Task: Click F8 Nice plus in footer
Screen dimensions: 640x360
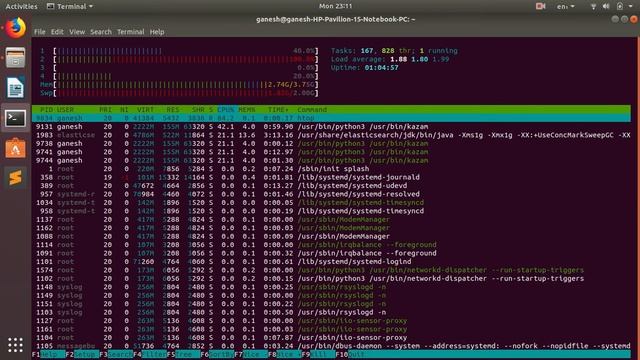Action: pyautogui.click(x=284, y=354)
